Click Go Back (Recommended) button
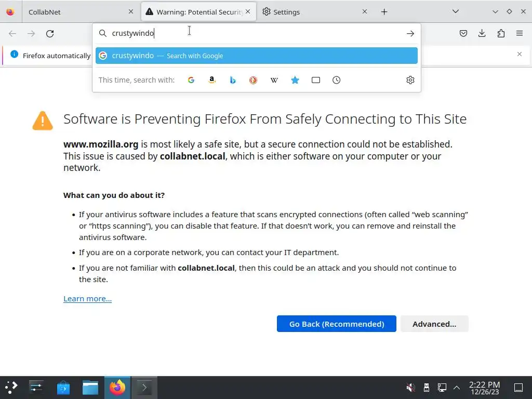Viewport: 532px width, 399px height. [x=337, y=324]
